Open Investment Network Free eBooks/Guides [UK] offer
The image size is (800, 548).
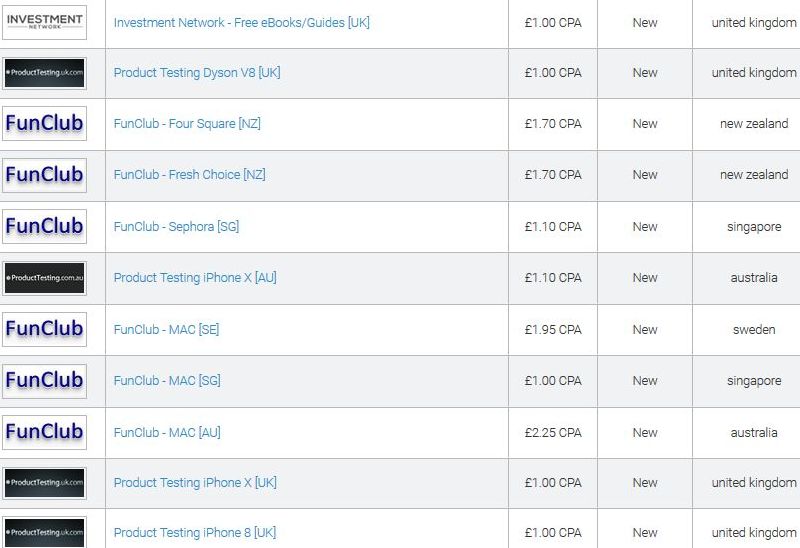241,23
